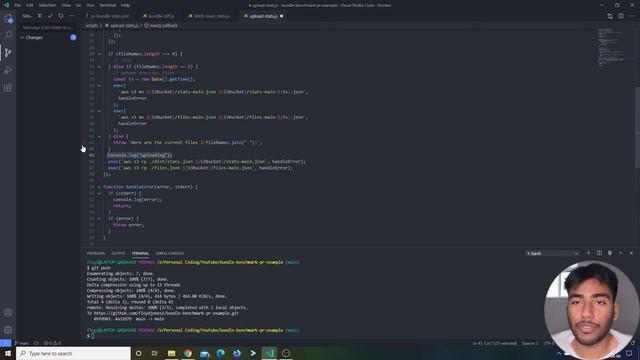This screenshot has width=640, height=360.
Task: Switch to the bundle-diff.js tab
Action: click(160, 16)
